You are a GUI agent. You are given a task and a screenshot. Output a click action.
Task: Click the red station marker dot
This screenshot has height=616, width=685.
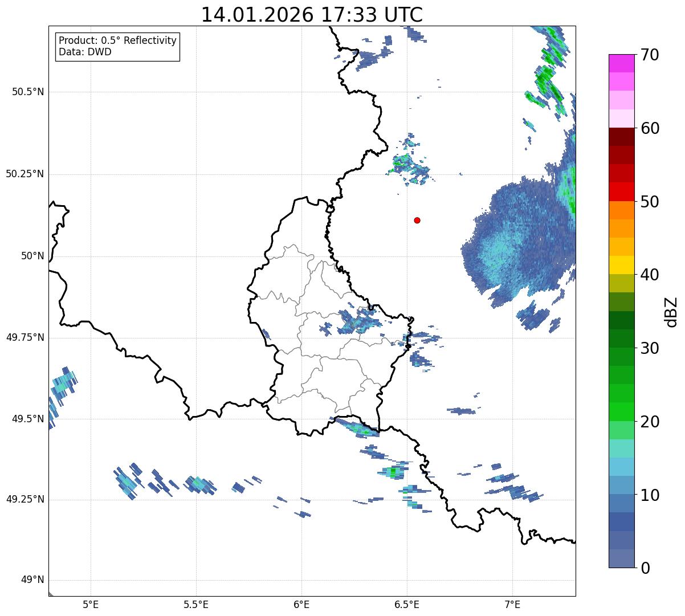417,220
